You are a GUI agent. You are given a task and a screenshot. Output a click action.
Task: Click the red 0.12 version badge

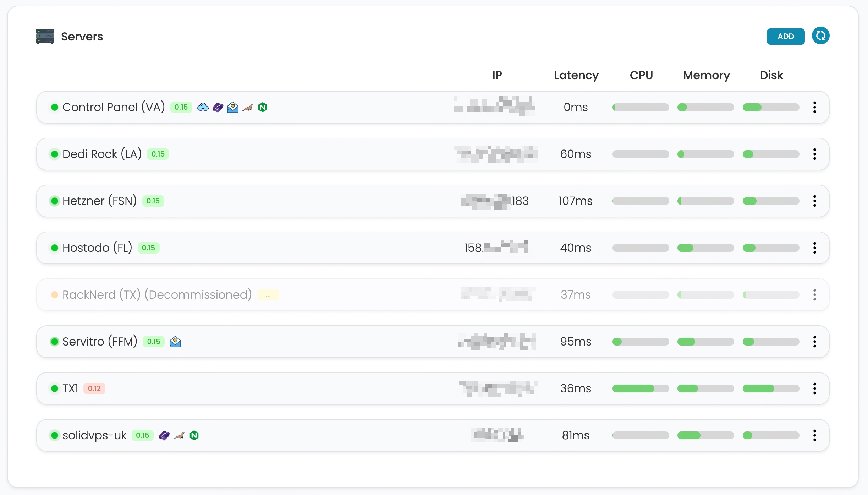[x=94, y=388]
